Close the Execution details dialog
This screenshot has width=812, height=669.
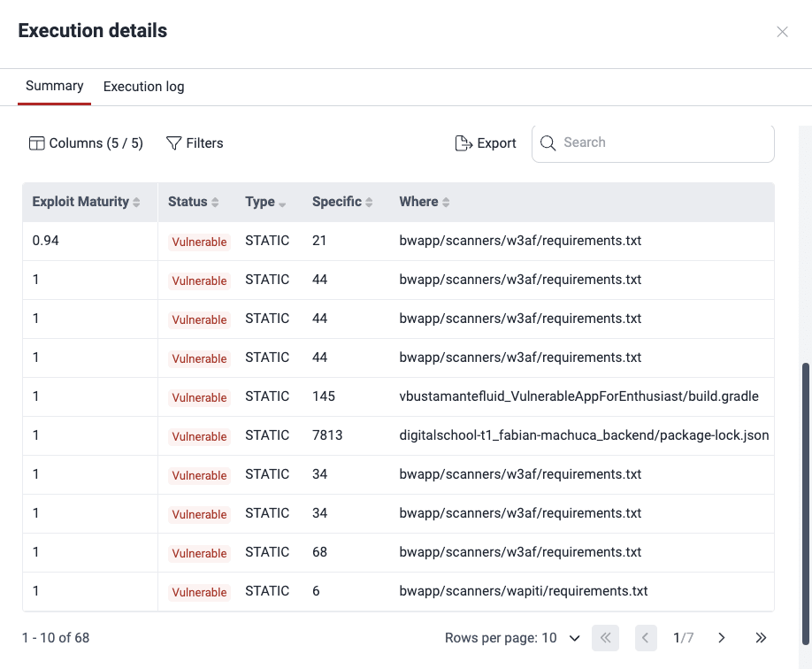click(x=782, y=32)
